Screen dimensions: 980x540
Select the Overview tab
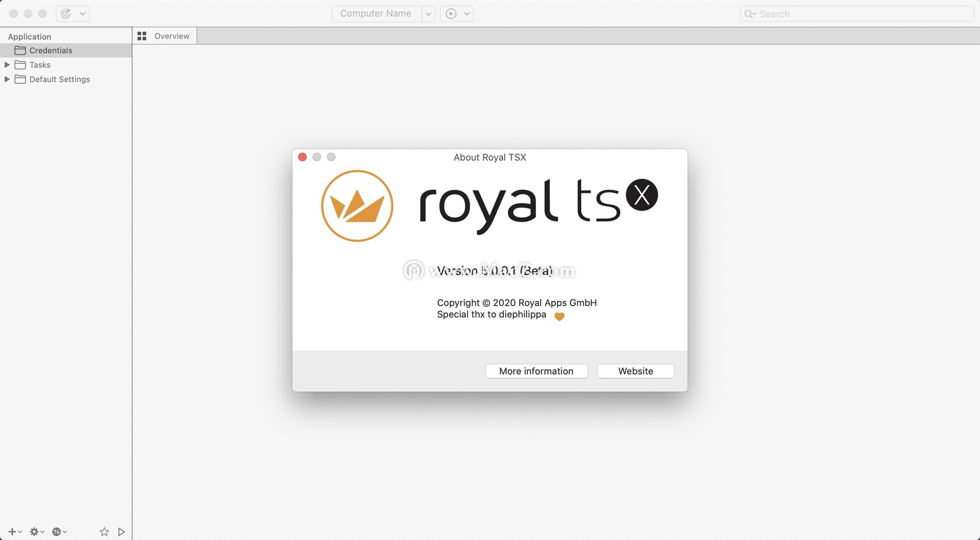point(164,36)
